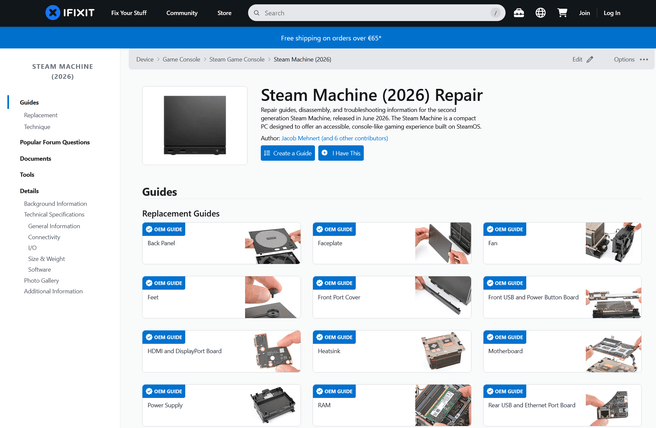Viewport: 656px width, 428px height.
Task: Select Size & Weight in sidebar
Action: [46, 259]
